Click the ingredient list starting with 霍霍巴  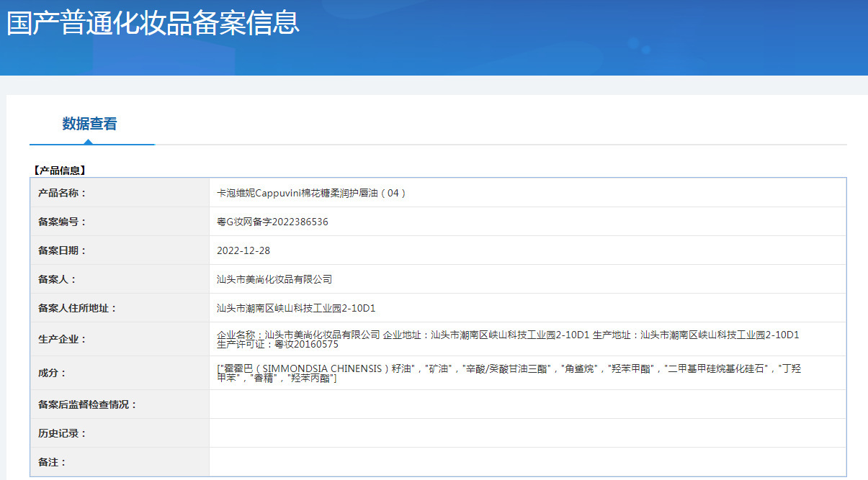(509, 373)
